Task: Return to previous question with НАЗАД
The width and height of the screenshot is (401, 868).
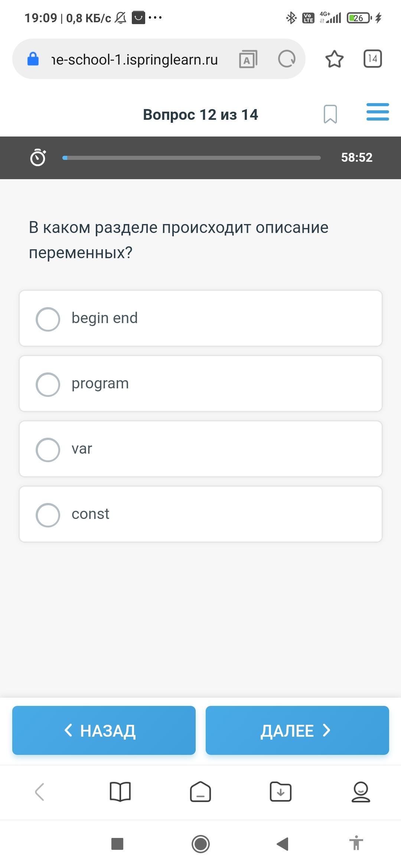Action: [104, 730]
